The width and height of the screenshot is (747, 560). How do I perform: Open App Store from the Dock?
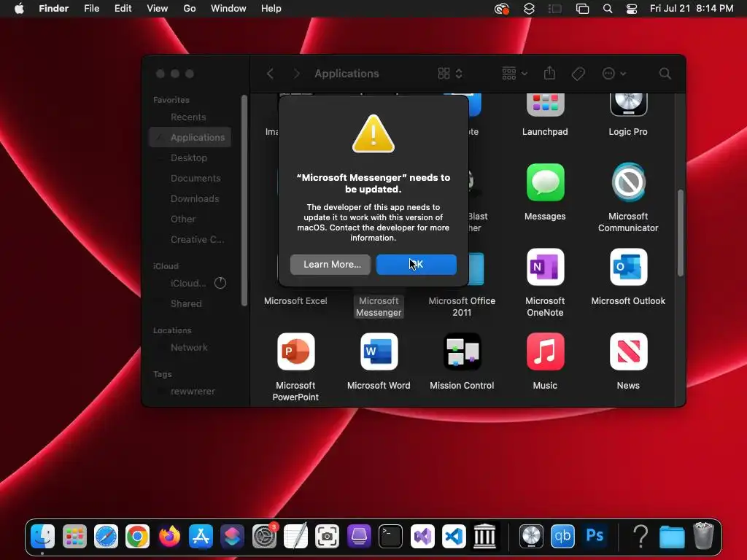201,537
